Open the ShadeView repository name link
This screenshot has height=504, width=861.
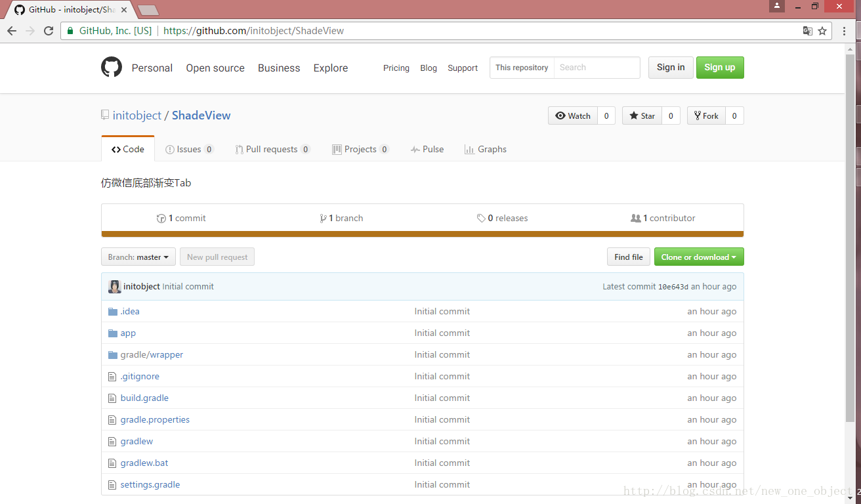pos(201,115)
